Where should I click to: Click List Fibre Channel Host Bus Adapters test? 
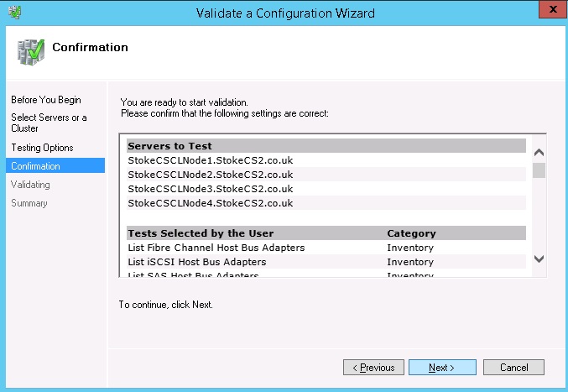pyautogui.click(x=216, y=248)
